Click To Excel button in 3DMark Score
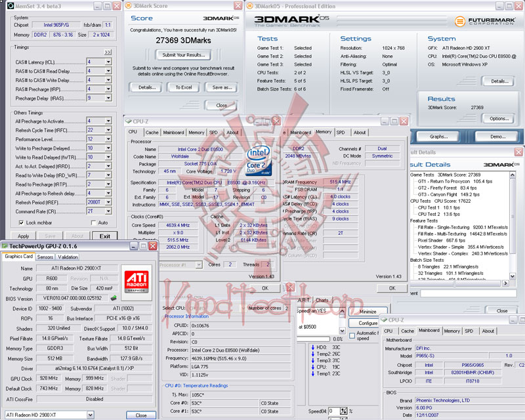525x420 pixels. pyautogui.click(x=184, y=87)
